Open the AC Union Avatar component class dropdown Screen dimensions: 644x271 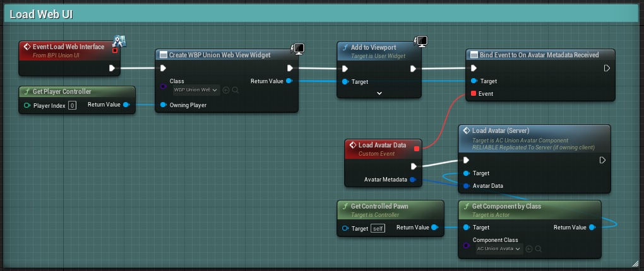(x=499, y=249)
